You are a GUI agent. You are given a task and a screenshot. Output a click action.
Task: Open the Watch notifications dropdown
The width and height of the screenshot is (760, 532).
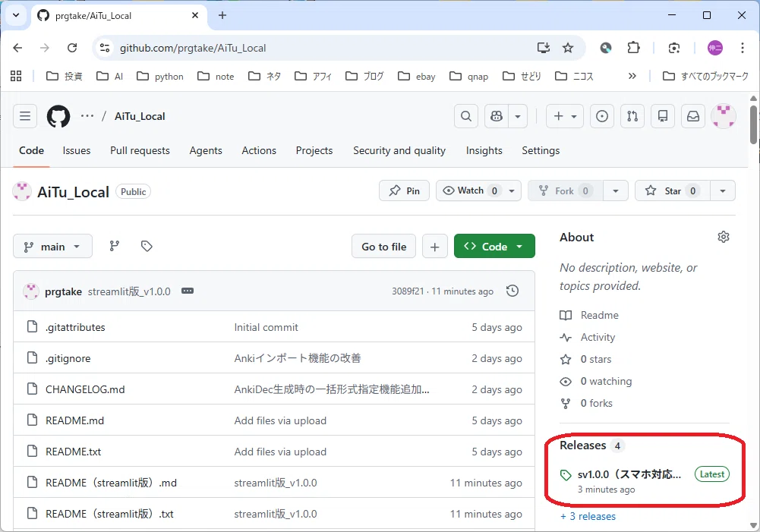478,191
